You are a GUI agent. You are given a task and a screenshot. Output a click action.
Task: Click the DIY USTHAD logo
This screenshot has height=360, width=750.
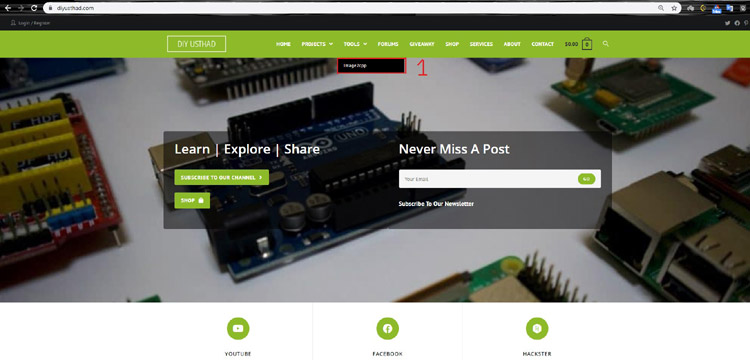click(197, 44)
